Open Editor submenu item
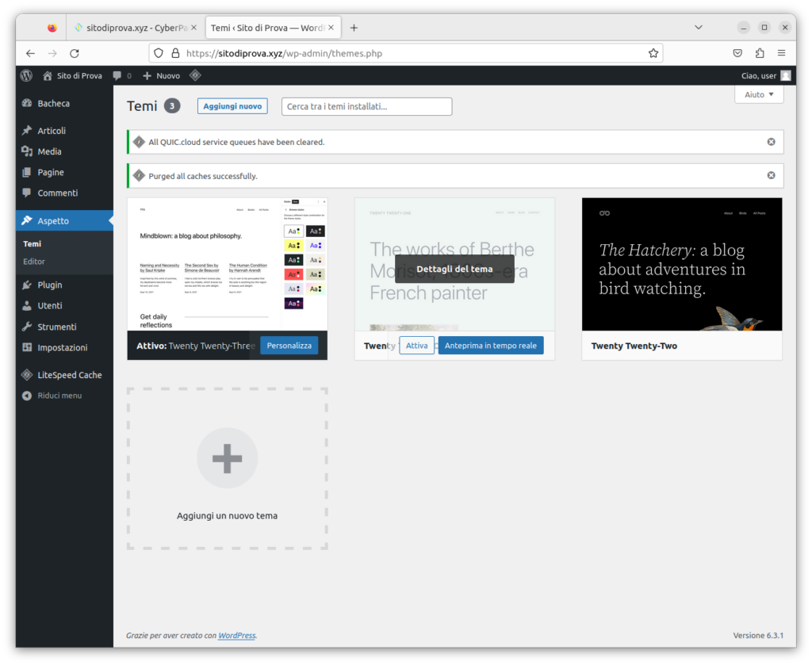Viewport: 812px width, 665px height. (33, 262)
